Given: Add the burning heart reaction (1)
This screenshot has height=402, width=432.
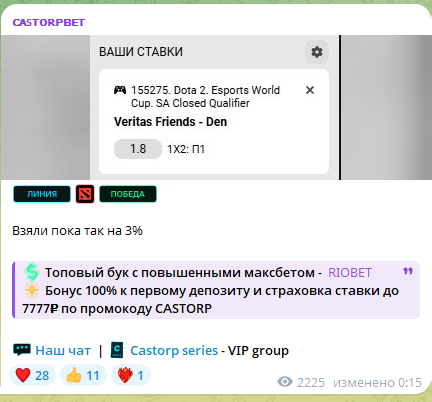Looking at the screenshot, I should click(131, 375).
